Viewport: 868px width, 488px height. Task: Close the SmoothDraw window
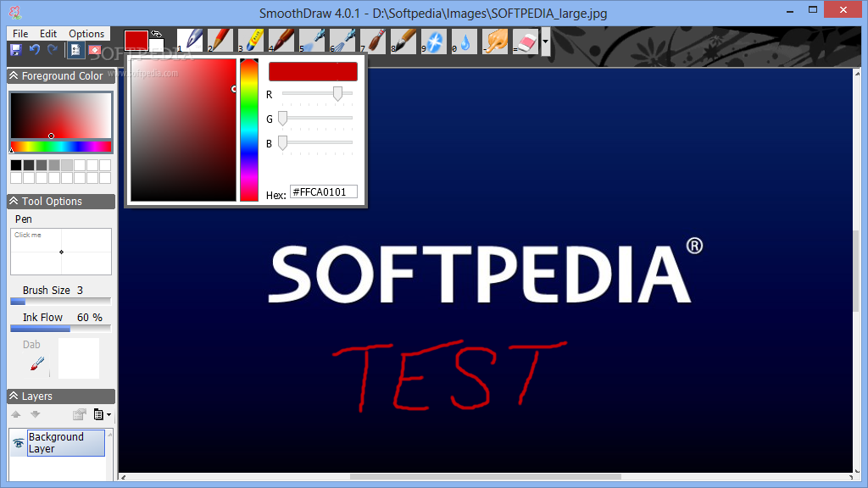tap(843, 10)
